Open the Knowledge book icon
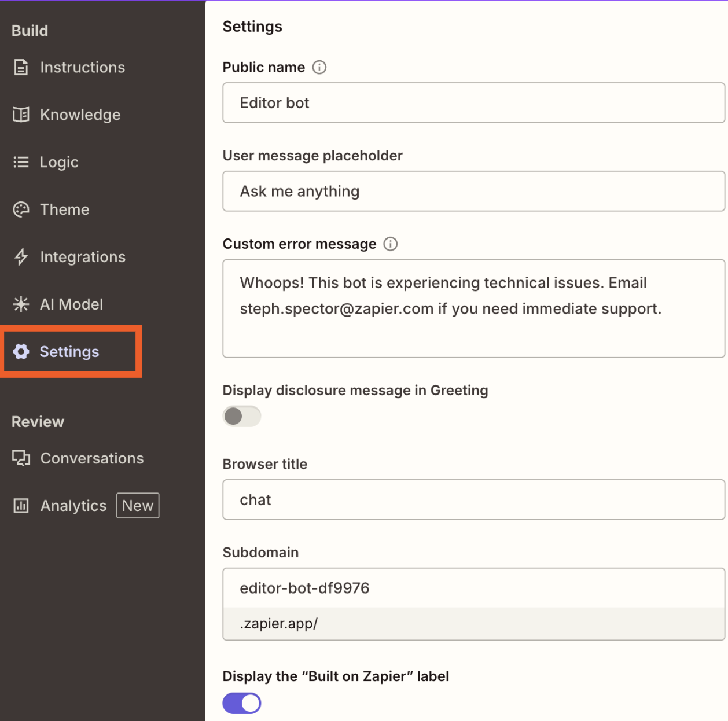This screenshot has height=721, width=728. [x=20, y=115]
